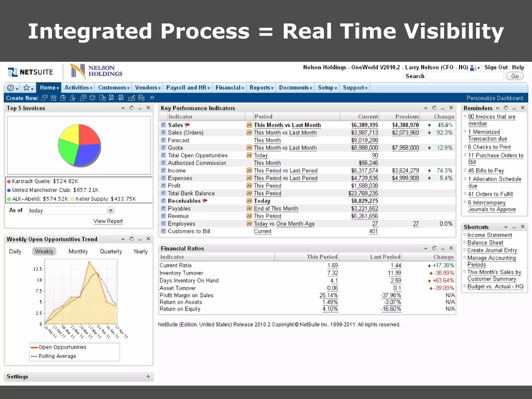
Task: Open the Vendors menu
Action: click(x=148, y=88)
